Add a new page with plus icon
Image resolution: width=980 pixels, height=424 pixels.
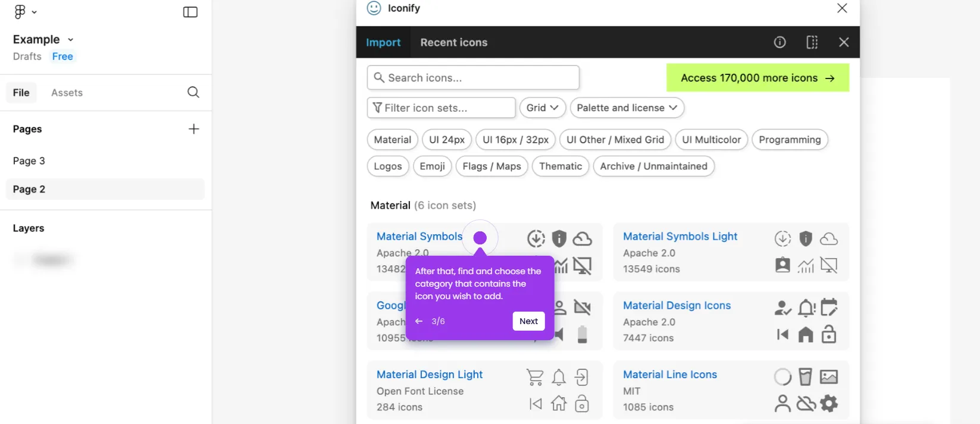194,129
